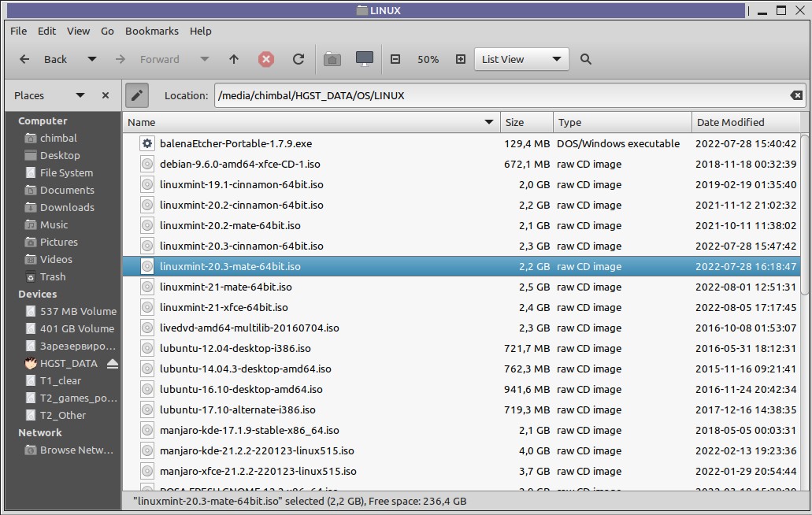Open the List View mode dropdown
The width and height of the screenshot is (812, 515).
pyautogui.click(x=521, y=59)
